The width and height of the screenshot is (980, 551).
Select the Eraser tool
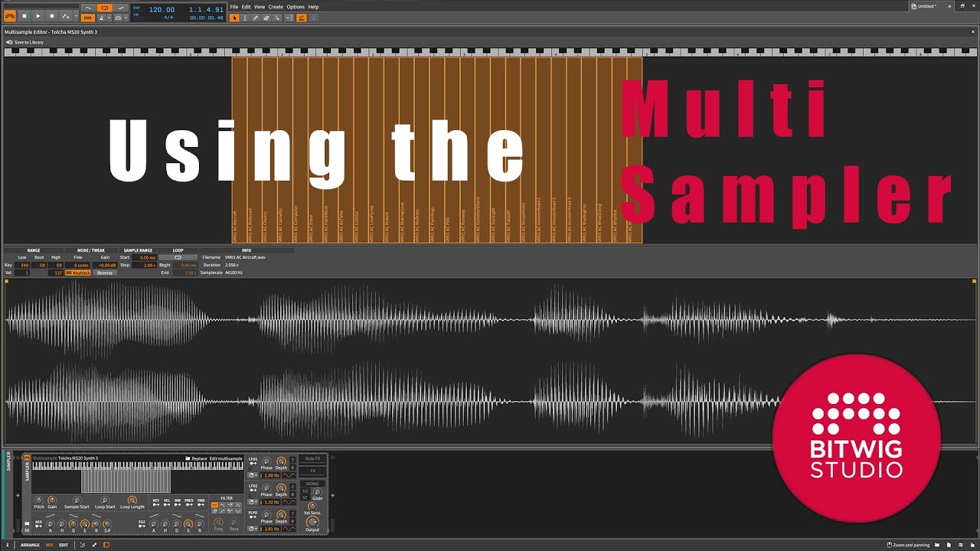[266, 18]
